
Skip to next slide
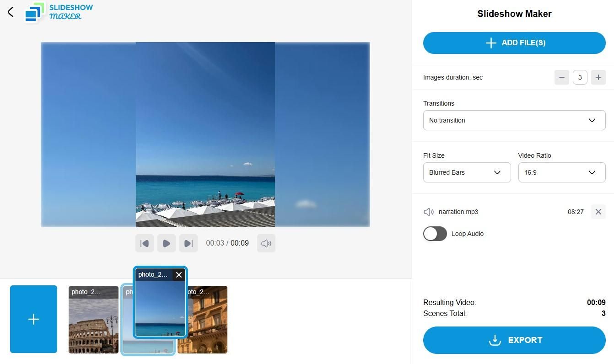[x=189, y=243]
